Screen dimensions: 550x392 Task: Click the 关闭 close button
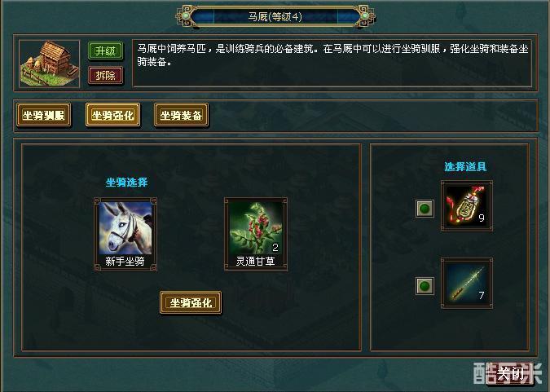(510, 374)
